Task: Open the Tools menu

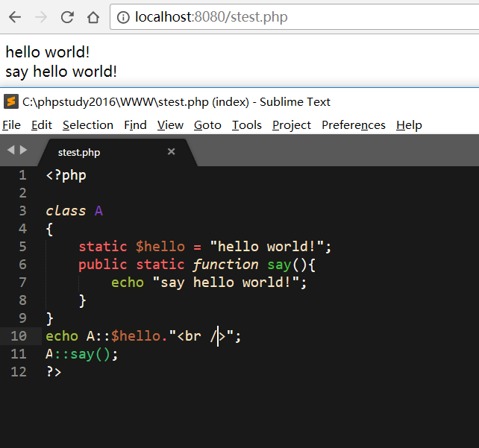Action: point(246,125)
